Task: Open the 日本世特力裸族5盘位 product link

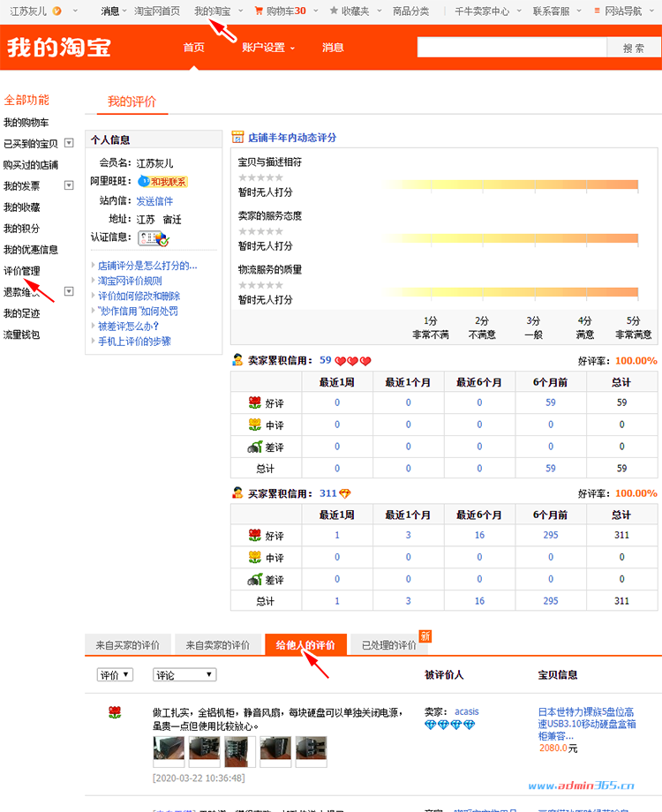Action: tap(587, 724)
